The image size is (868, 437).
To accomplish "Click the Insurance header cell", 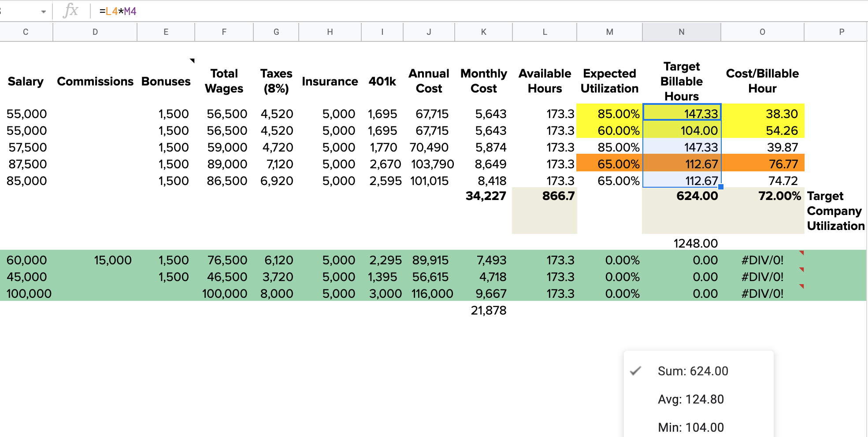I will (x=330, y=81).
